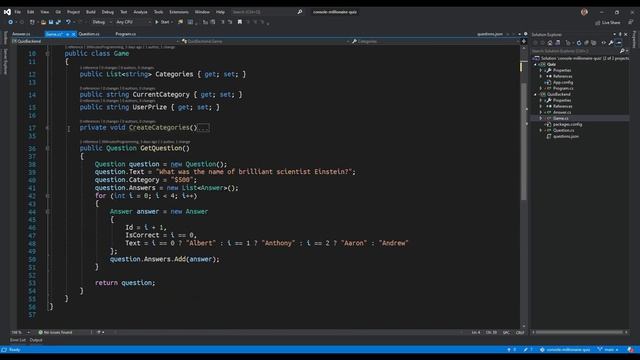Click the notifications icon in status bar
This screenshot has width=640, height=360.
click(x=631, y=350)
